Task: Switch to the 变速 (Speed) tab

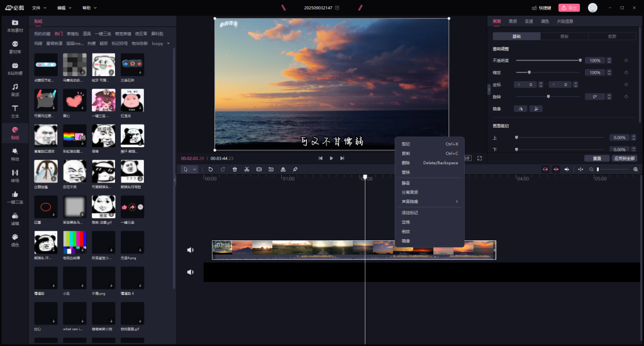Action: tap(529, 21)
